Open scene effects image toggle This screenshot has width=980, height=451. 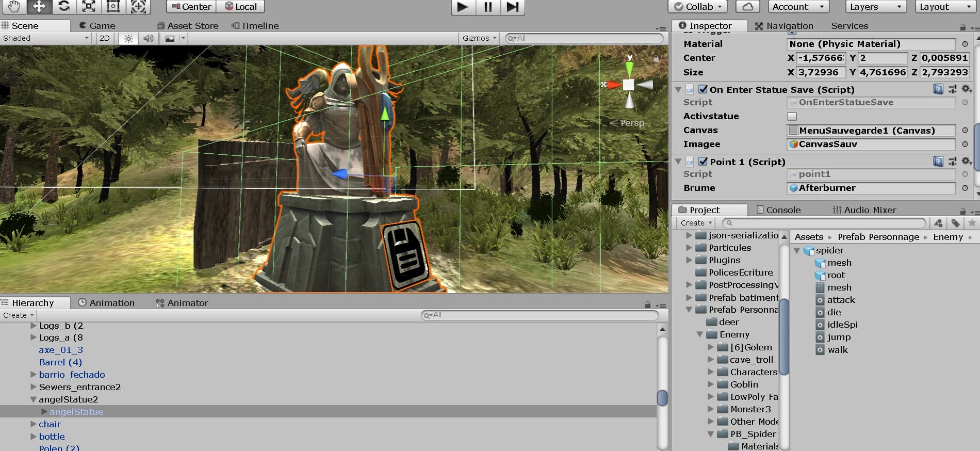170,38
